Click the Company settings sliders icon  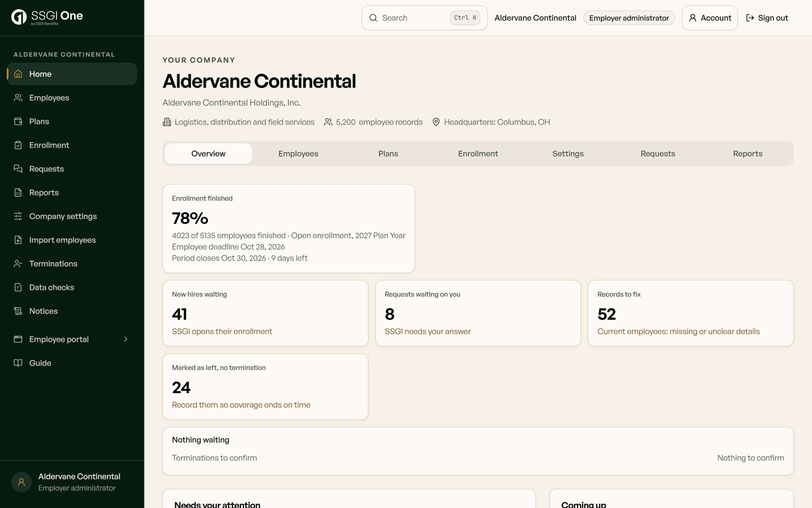pyautogui.click(x=18, y=216)
